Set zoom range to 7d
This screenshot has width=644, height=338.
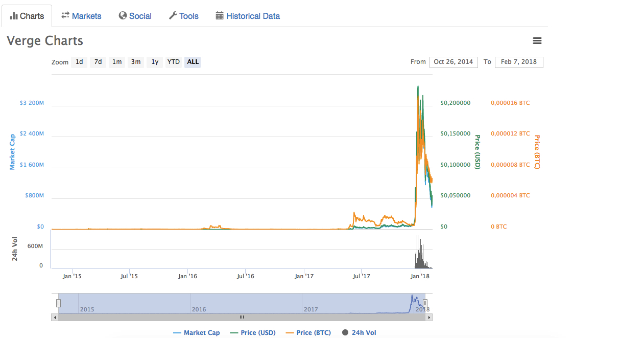coord(98,62)
